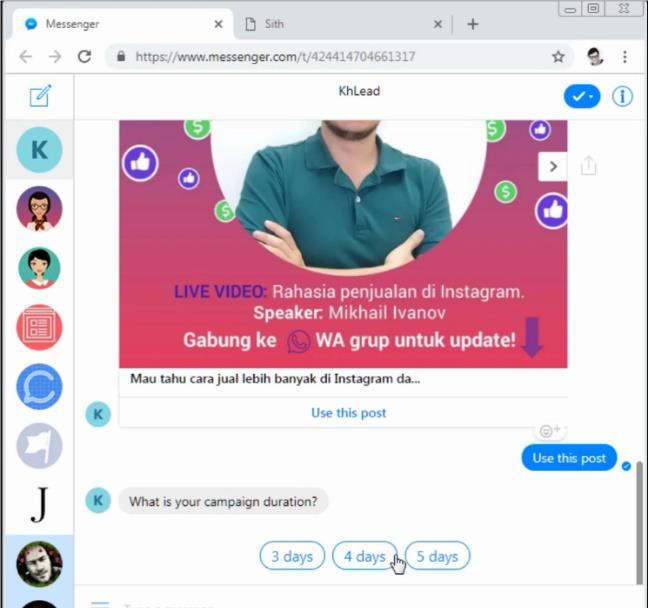Show conversation info panel

click(x=622, y=96)
